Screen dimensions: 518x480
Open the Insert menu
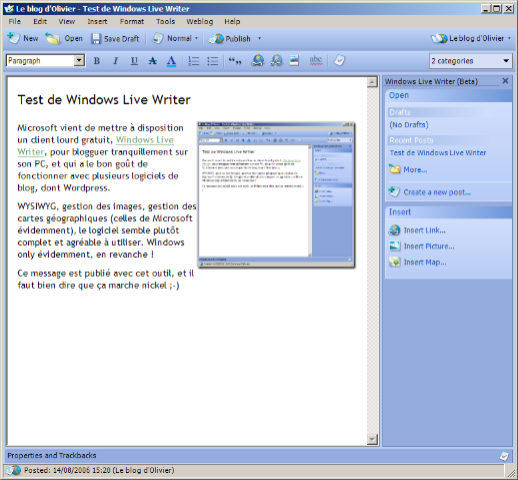coord(97,22)
